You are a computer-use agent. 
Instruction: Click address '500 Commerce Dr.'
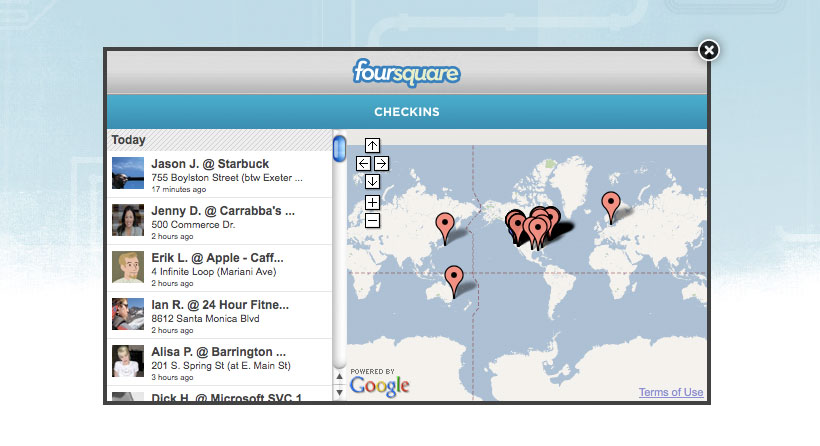[193, 225]
